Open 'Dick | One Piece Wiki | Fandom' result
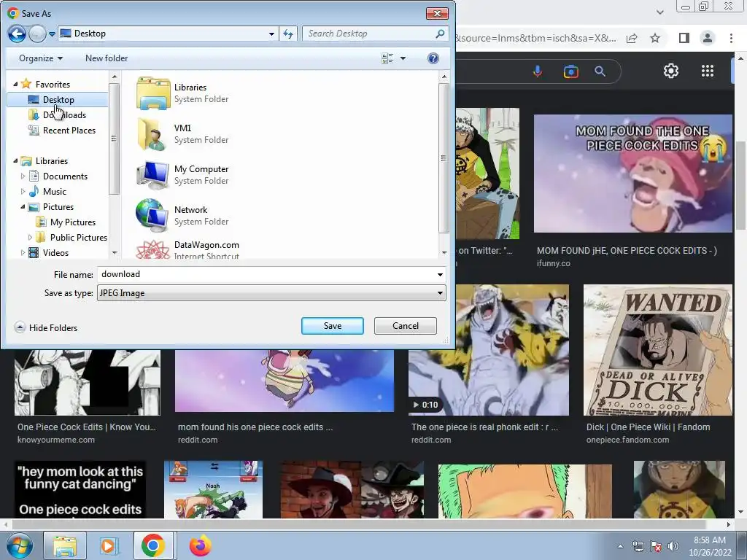The image size is (747, 560). click(x=648, y=427)
